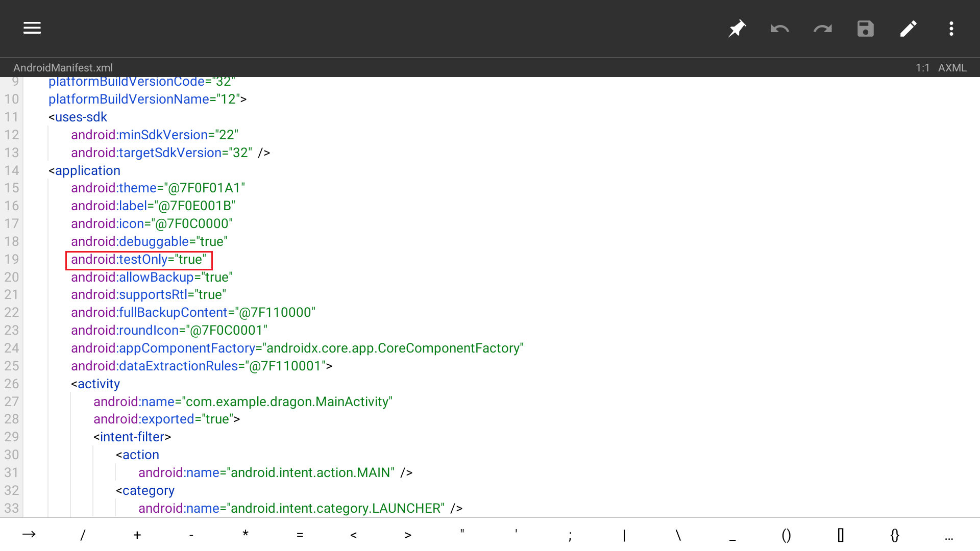Open the AXML syntax mode selector
This screenshot has width=980, height=551.
952,68
